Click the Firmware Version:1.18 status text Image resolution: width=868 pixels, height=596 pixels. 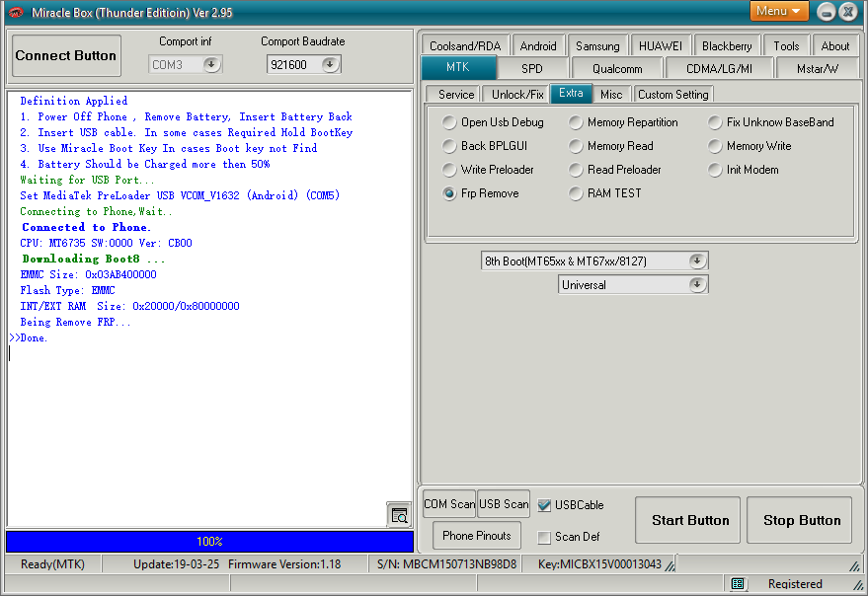tap(284, 563)
